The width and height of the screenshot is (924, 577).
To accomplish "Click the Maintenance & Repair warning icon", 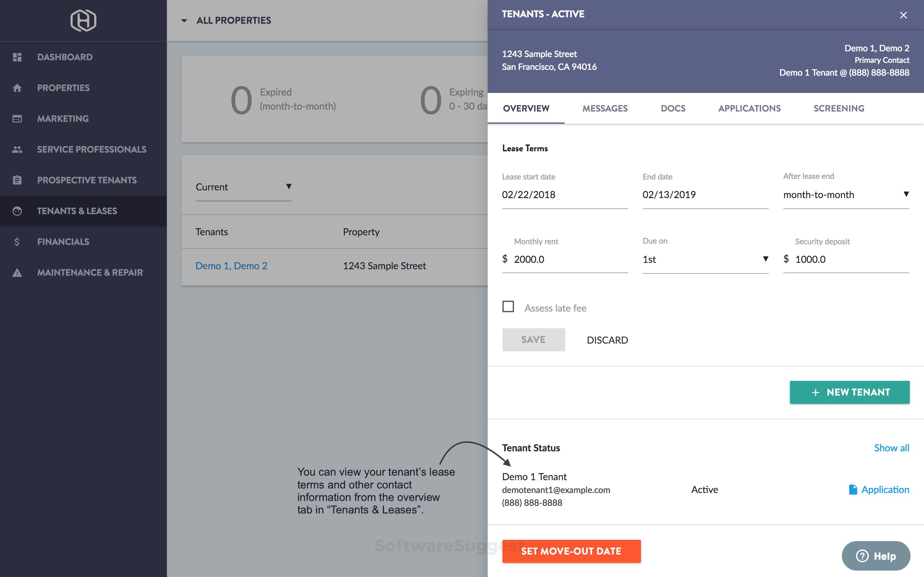I will coord(17,273).
